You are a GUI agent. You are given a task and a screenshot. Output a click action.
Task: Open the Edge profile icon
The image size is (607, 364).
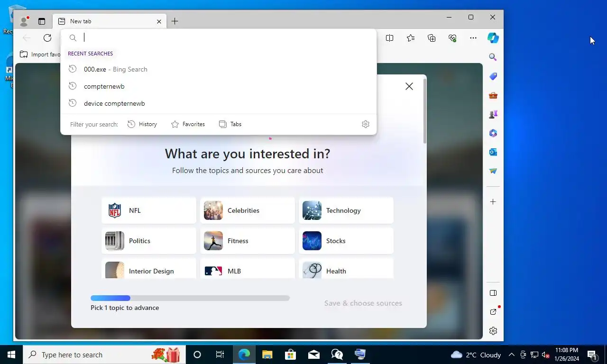(x=24, y=21)
